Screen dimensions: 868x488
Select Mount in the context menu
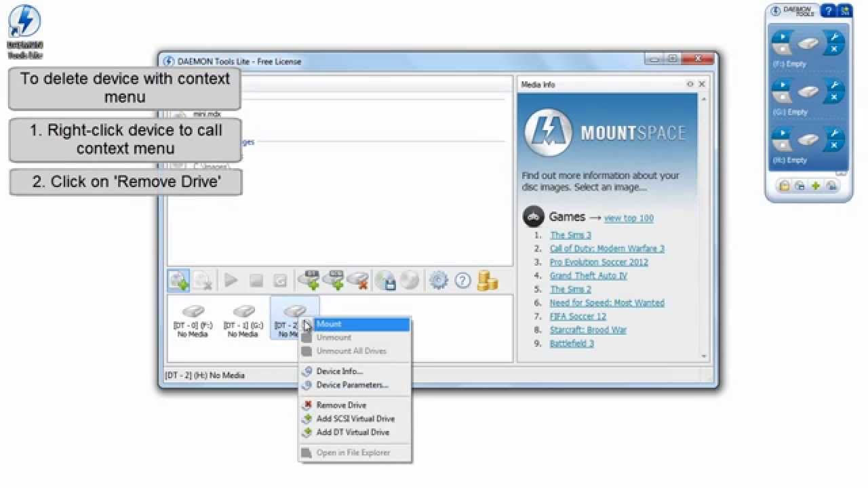click(355, 324)
